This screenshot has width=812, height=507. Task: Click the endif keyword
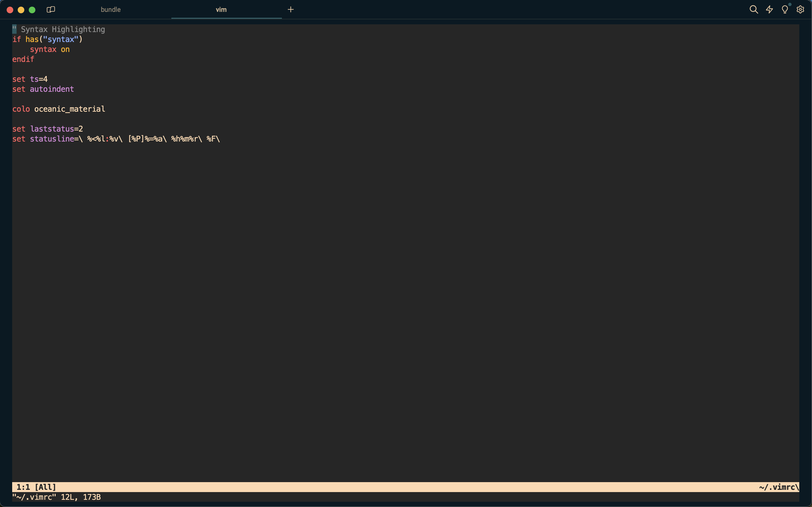(23, 59)
